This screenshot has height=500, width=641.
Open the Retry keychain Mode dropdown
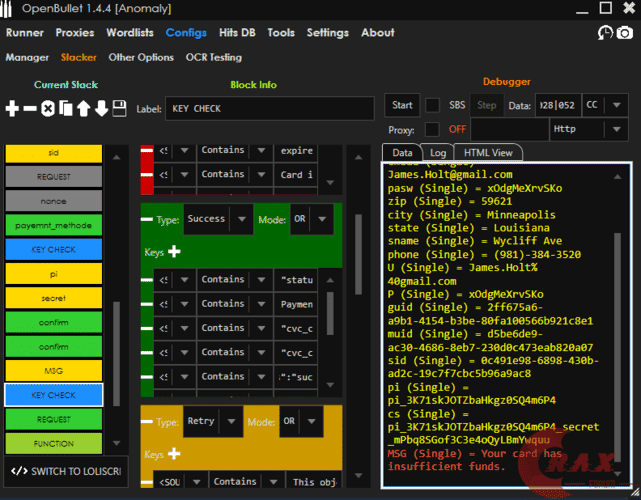point(300,421)
